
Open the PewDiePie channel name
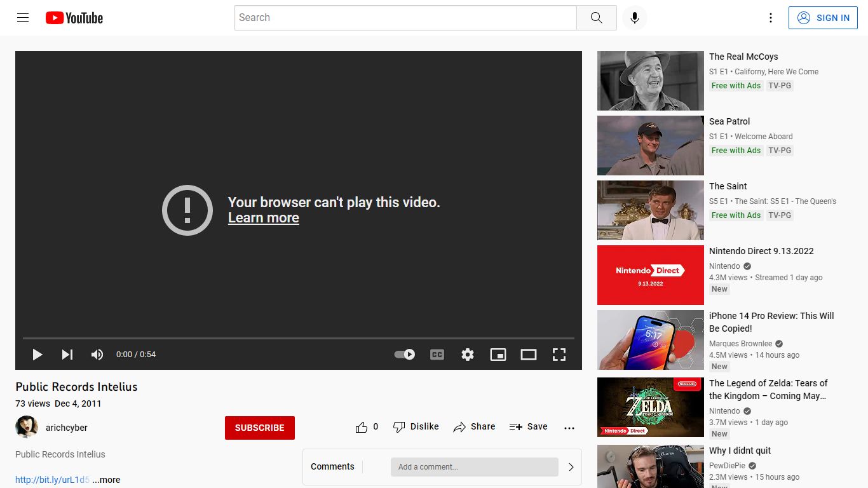pos(728,466)
